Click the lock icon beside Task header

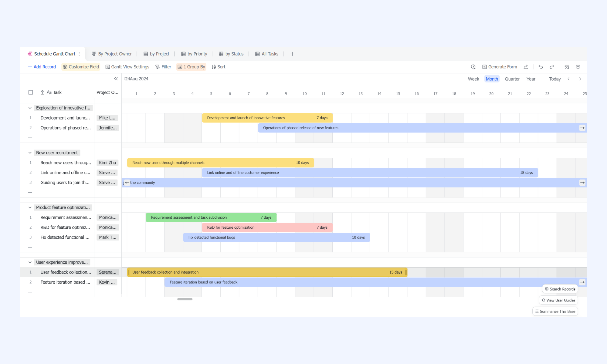coord(42,92)
